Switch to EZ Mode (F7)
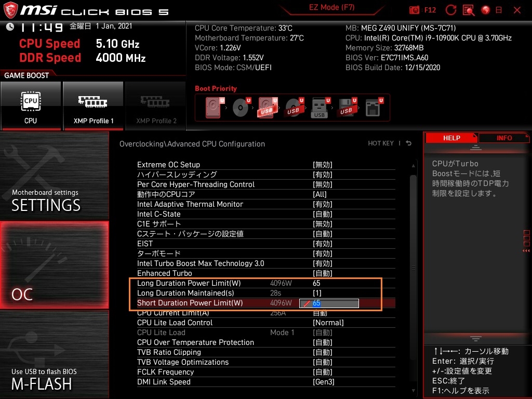532x399 pixels. click(332, 7)
